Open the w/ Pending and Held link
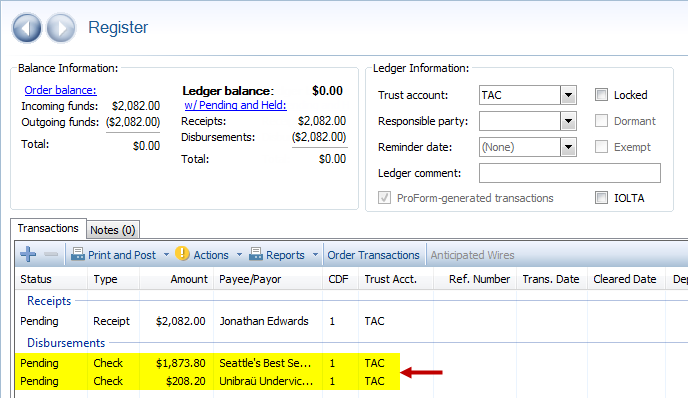This screenshot has width=688, height=398. [x=236, y=105]
